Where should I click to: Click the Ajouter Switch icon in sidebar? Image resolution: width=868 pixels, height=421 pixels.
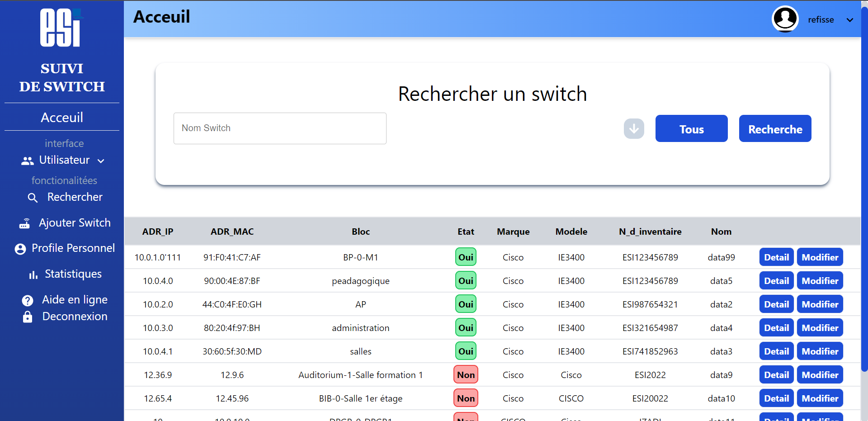pyautogui.click(x=24, y=223)
